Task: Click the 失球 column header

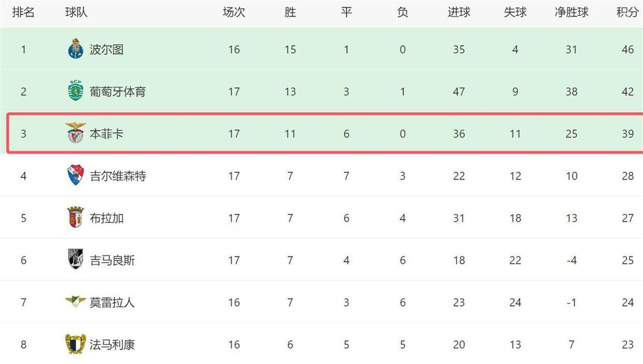Action: click(x=515, y=12)
